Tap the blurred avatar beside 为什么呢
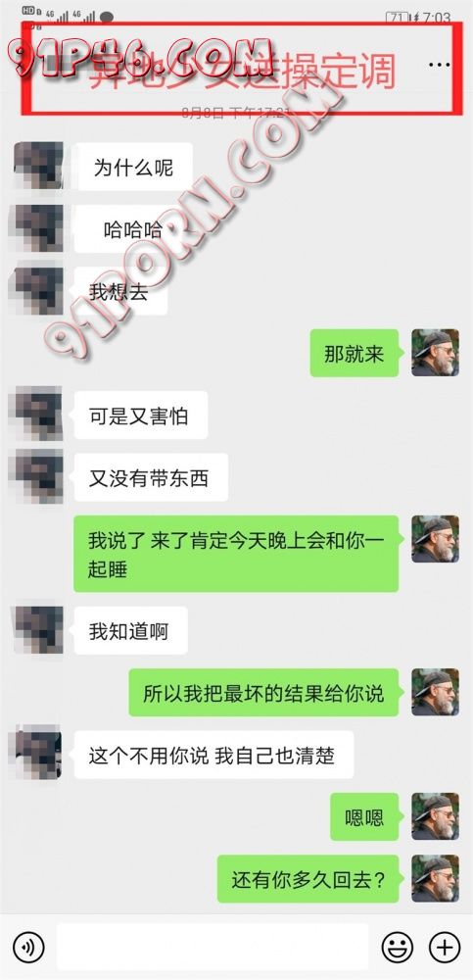This screenshot has width=473, height=980. click(38, 166)
